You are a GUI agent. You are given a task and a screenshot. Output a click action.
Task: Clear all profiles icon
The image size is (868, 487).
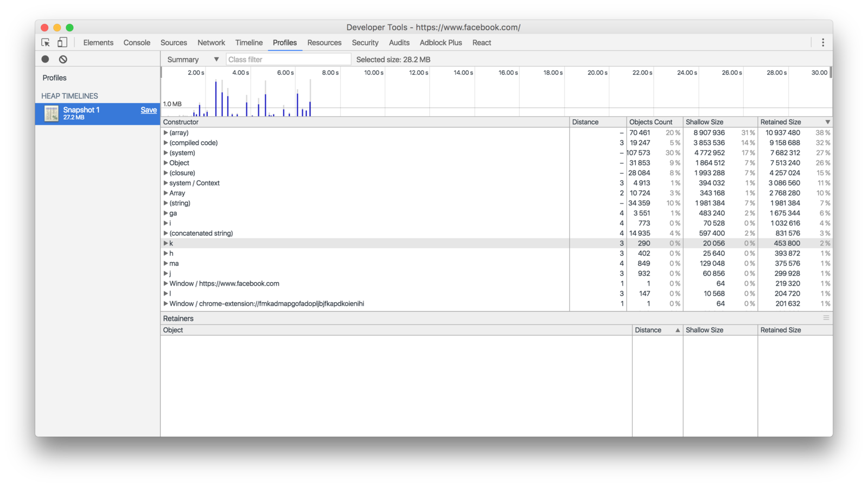tap(63, 59)
